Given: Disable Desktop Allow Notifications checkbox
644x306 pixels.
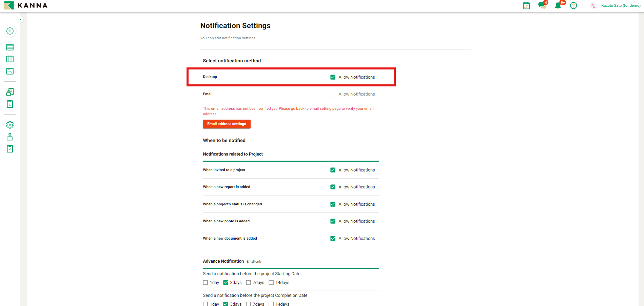Looking at the screenshot, I should [x=333, y=77].
